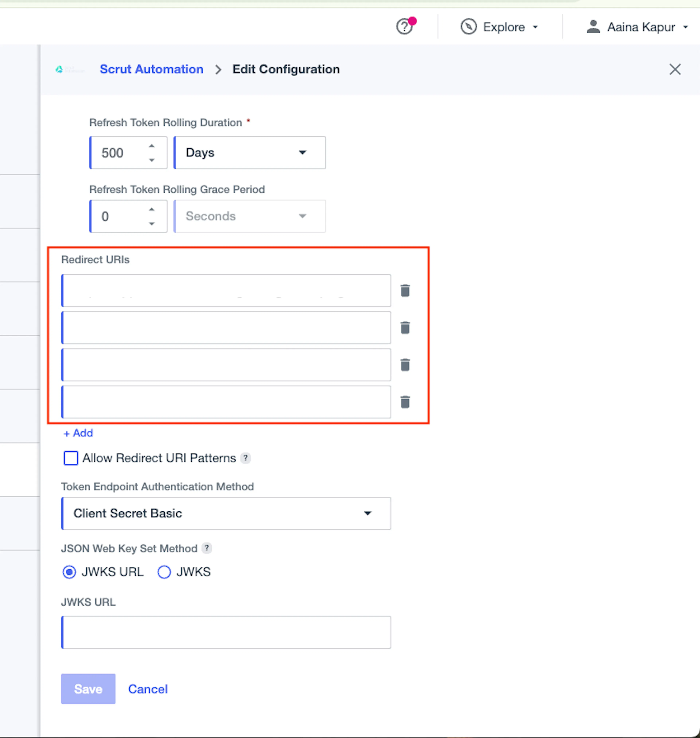This screenshot has width=700, height=738.
Task: Go to Scrut Automation breadcrumb
Action: point(151,69)
